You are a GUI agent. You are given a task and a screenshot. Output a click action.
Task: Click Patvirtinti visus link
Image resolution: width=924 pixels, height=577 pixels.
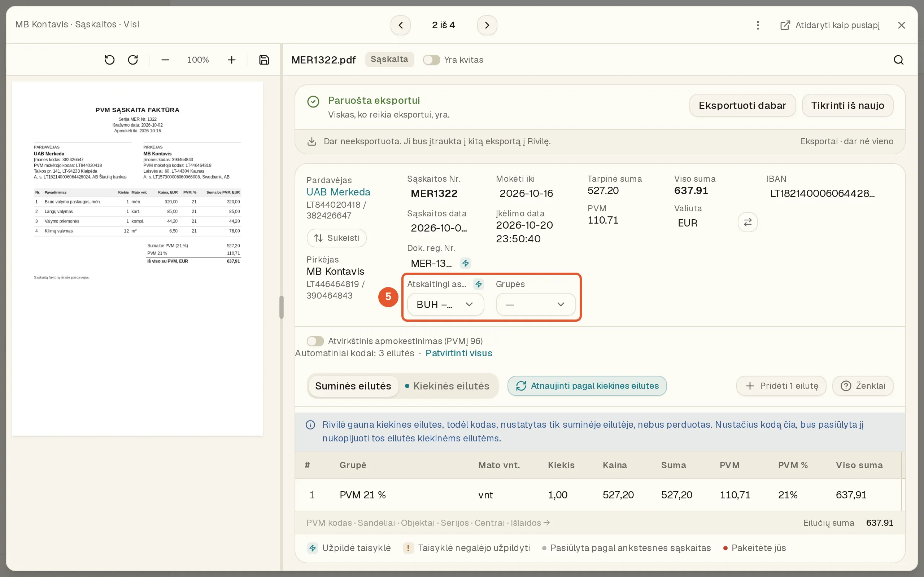pyautogui.click(x=458, y=353)
